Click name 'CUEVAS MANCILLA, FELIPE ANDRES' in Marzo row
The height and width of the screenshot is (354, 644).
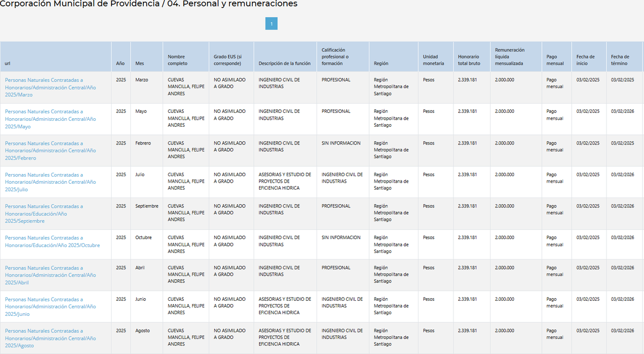(186, 86)
